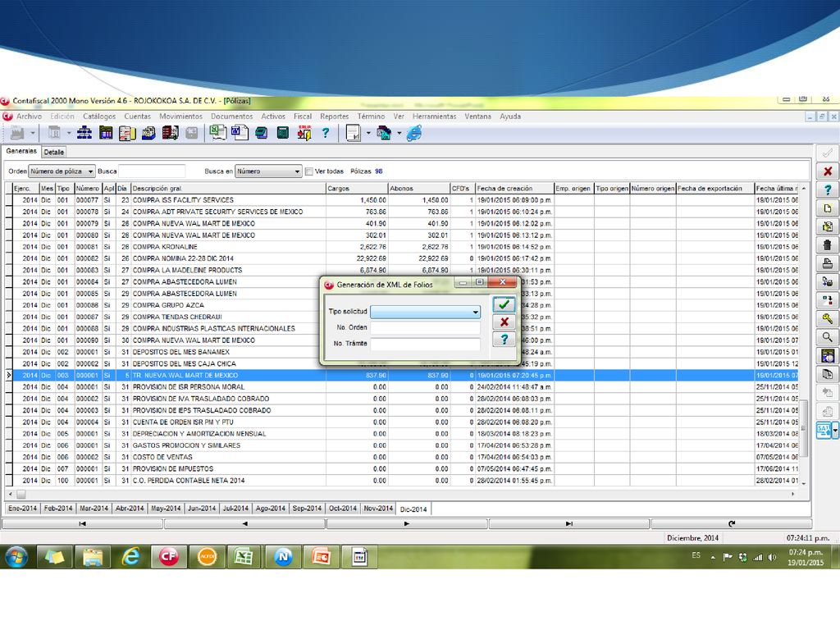
Task: Open the Catálogos menu
Action: (99, 116)
